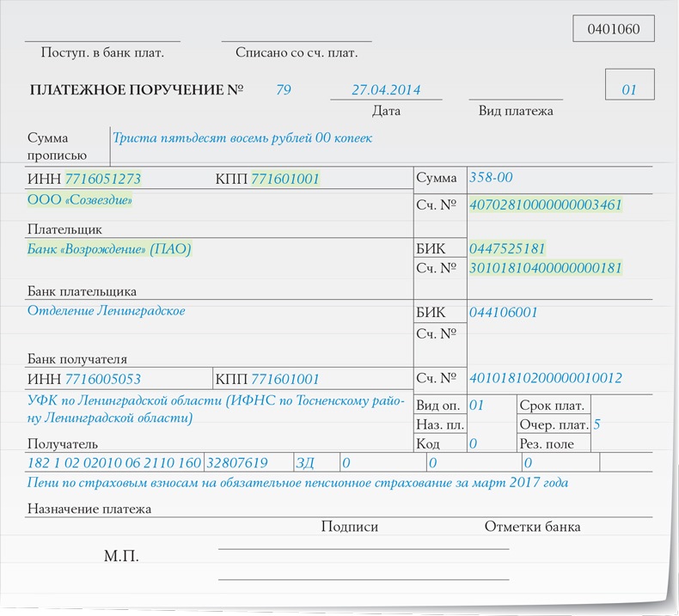The height and width of the screenshot is (616, 679).
Task: Click payer KPP 771601001 next to INN 7716051273
Action: (285, 179)
